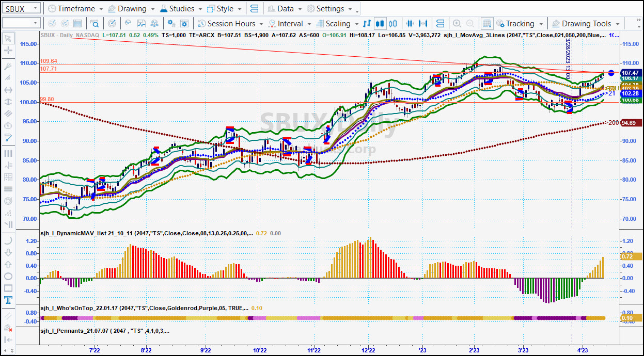Click the "99.80" horizontal line label
The height and width of the screenshot is (356, 644).
(46, 100)
